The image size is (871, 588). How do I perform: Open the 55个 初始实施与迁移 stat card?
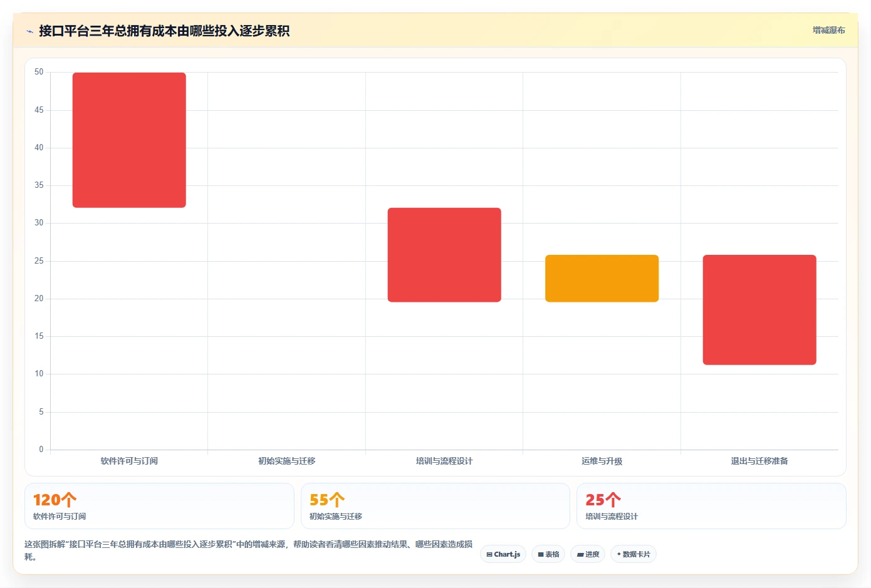(435, 506)
